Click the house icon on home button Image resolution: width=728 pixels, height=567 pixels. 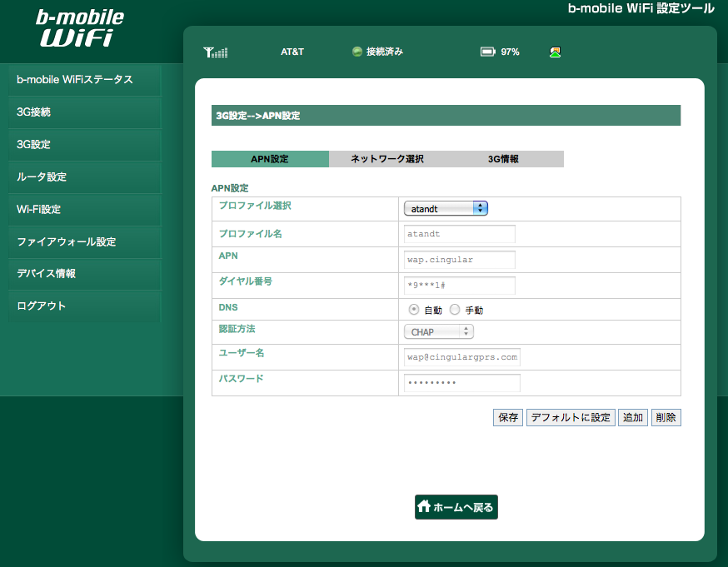point(423,506)
